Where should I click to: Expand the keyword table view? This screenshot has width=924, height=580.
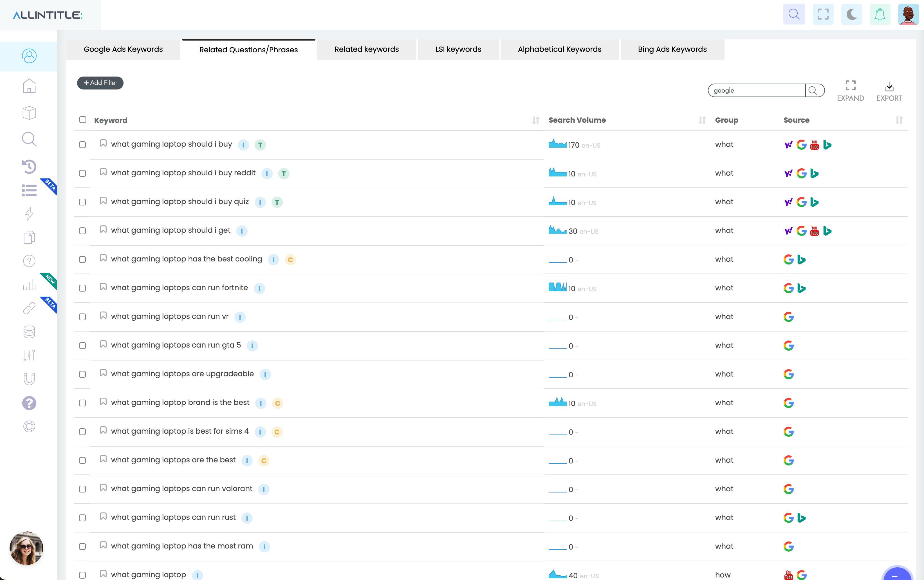[850, 91]
